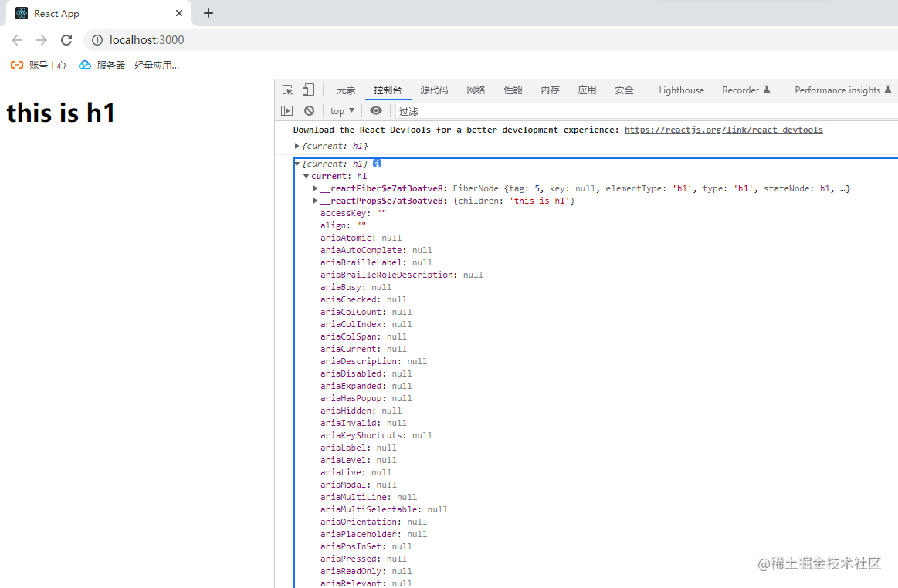This screenshot has height=588, width=898.
Task: Click the info badge next to {current: h1}
Action: 377,164
